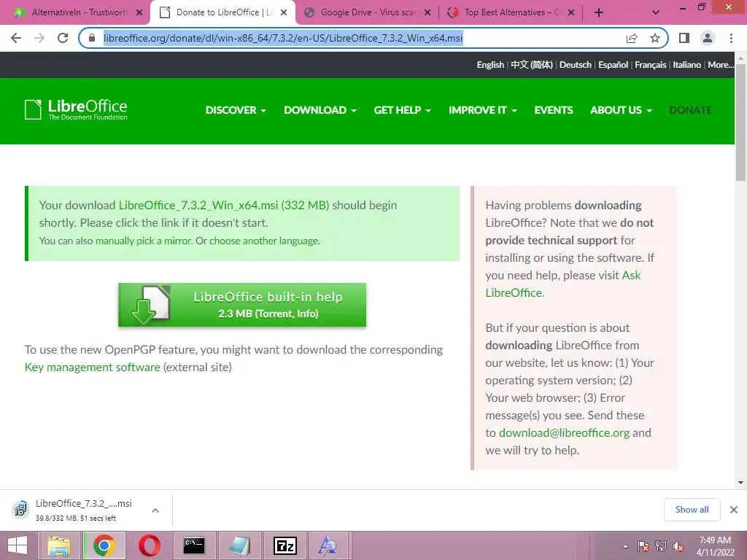Open 7-Zip from the taskbar
The width and height of the screenshot is (747, 560).
click(x=285, y=545)
